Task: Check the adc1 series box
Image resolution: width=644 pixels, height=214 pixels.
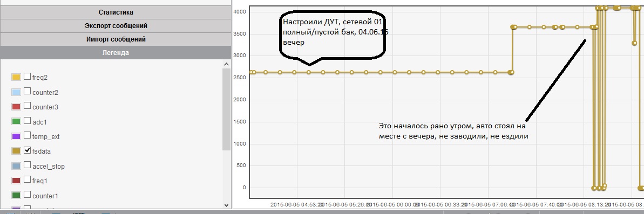Action: coord(27,121)
